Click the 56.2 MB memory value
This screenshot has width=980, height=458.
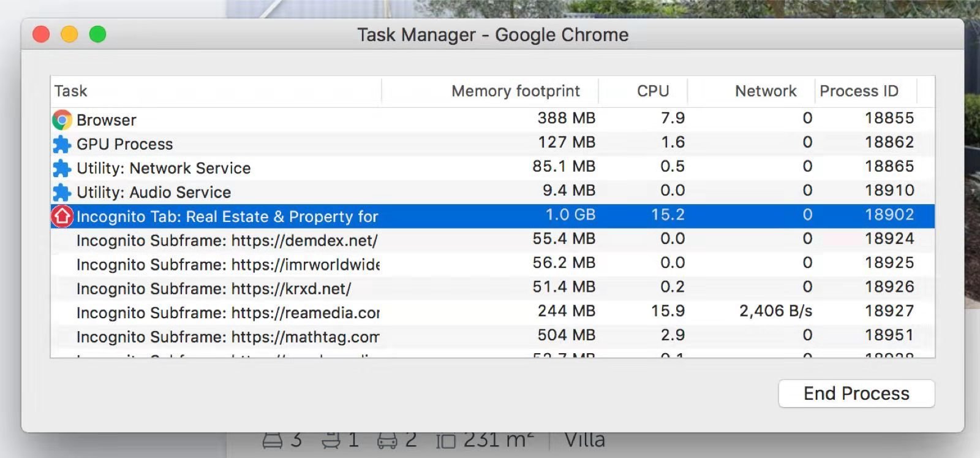pyautogui.click(x=563, y=262)
